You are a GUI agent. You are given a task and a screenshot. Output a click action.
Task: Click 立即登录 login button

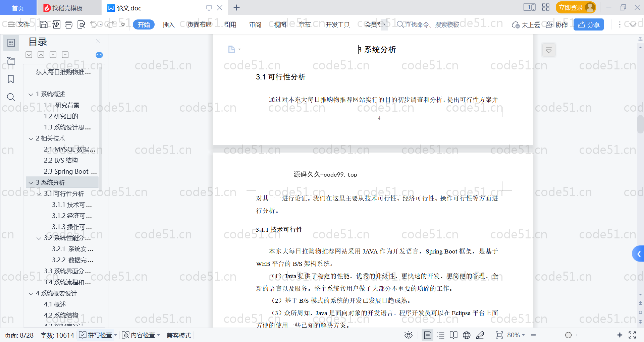[576, 7]
